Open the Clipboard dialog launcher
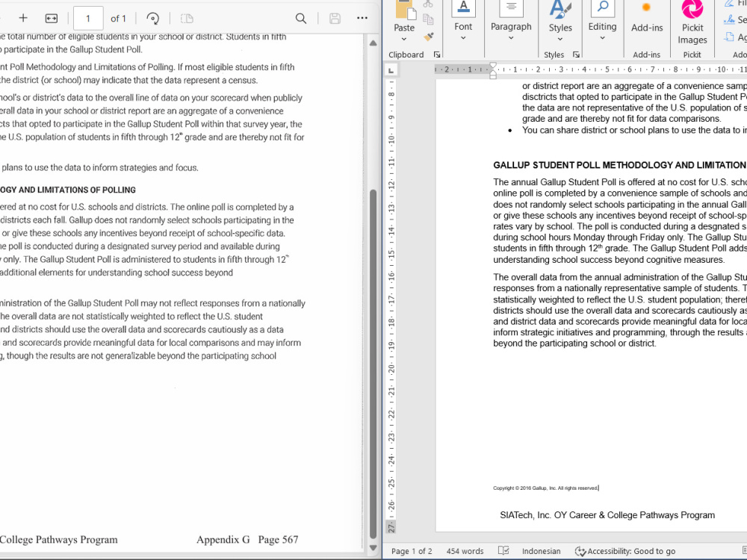747x560 pixels. [437, 55]
